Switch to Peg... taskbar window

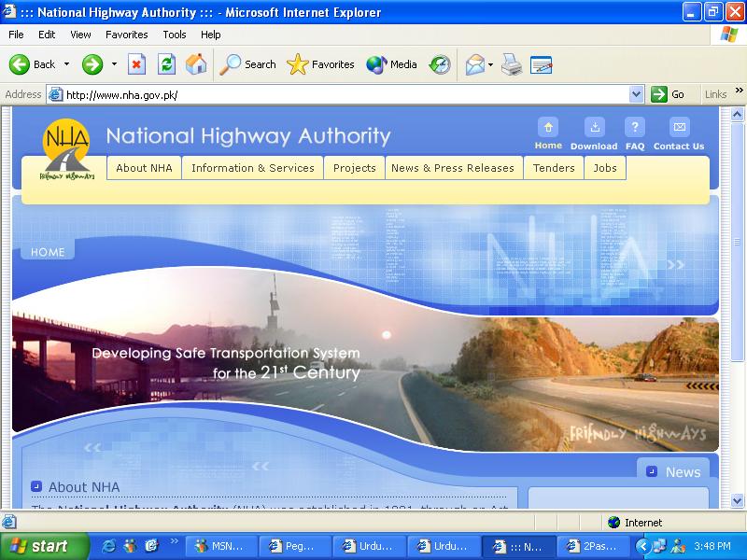pos(294,546)
